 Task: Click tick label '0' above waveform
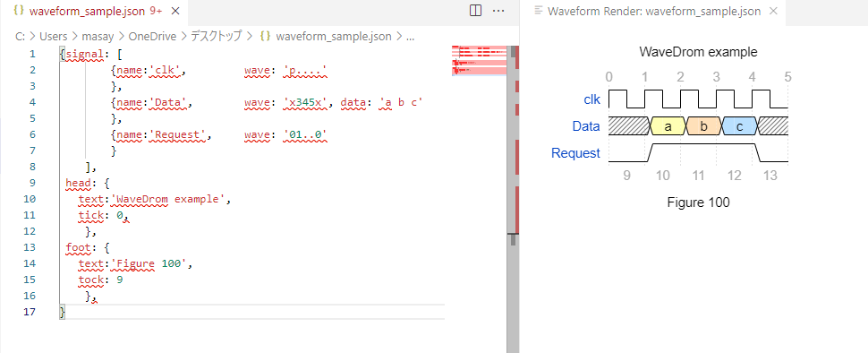pyautogui.click(x=608, y=77)
